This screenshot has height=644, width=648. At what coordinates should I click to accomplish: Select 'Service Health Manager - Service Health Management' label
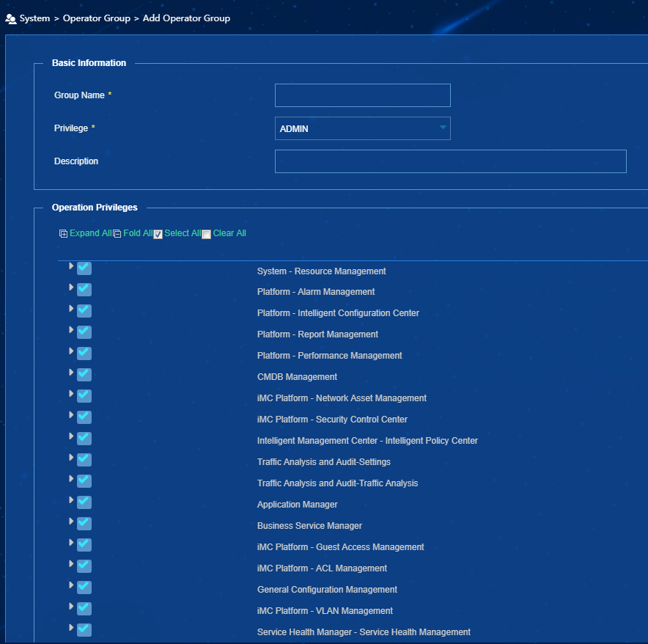point(364,632)
